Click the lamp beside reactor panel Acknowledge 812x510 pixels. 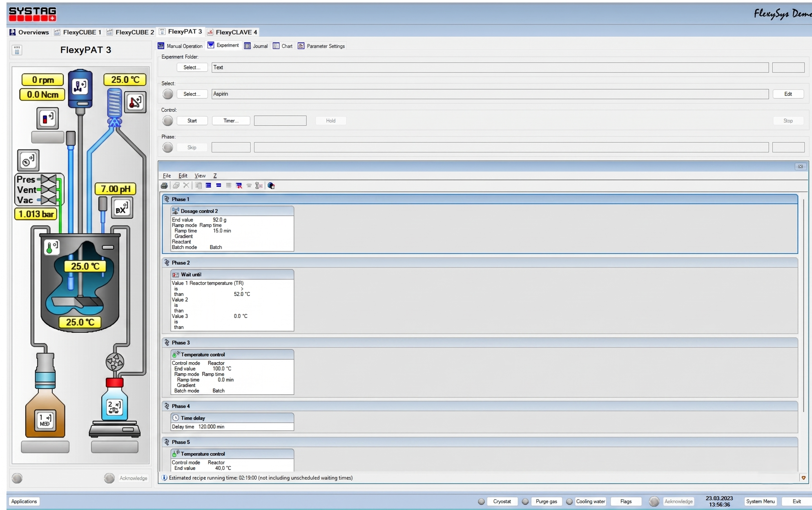pos(109,478)
